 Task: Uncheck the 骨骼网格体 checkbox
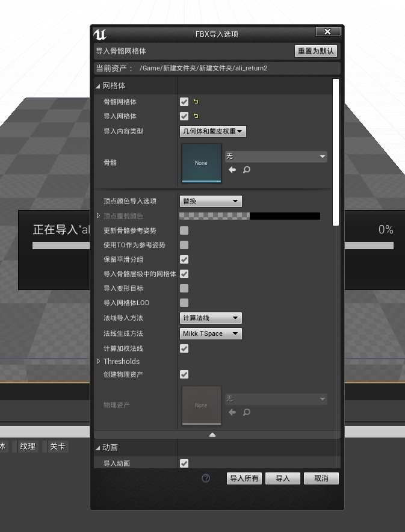[x=184, y=102]
